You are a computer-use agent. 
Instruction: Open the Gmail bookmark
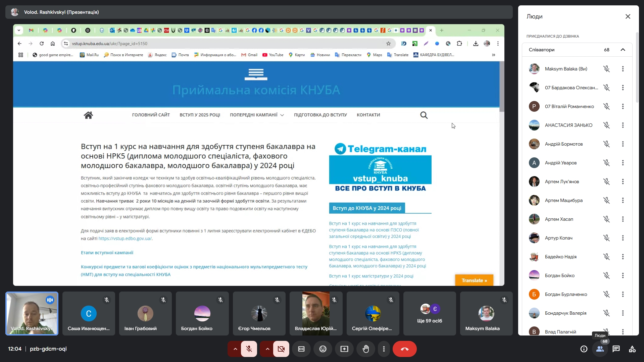pyautogui.click(x=249, y=55)
